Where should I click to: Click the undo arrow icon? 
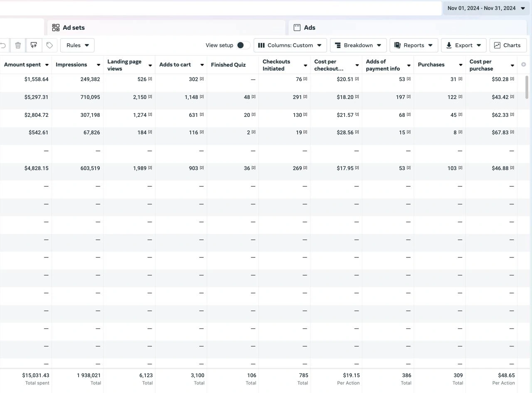(x=3, y=45)
